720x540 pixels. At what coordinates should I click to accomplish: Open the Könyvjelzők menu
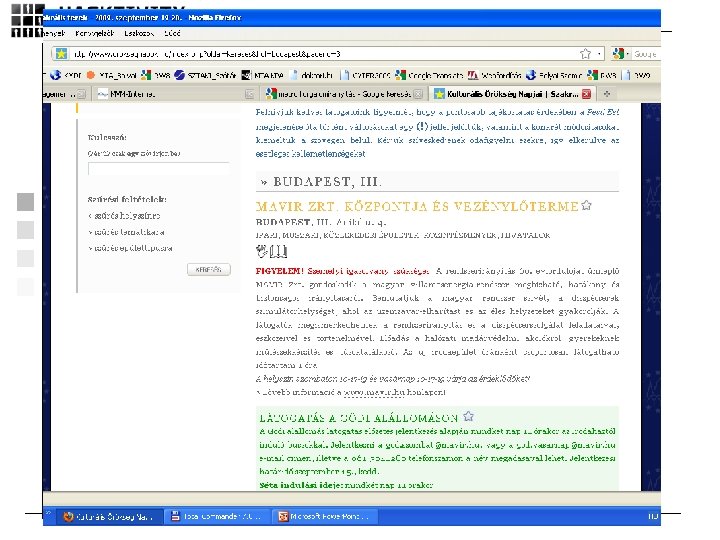tap(94, 34)
